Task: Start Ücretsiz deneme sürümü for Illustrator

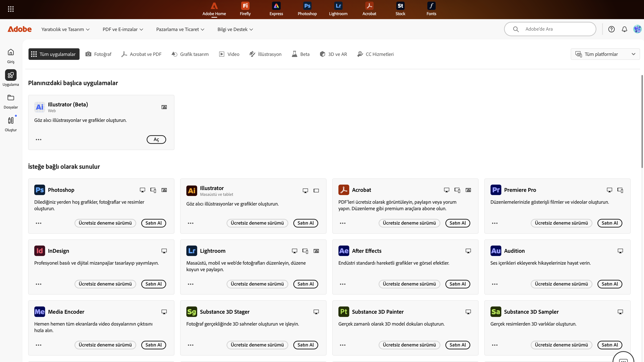Action: coord(257,223)
